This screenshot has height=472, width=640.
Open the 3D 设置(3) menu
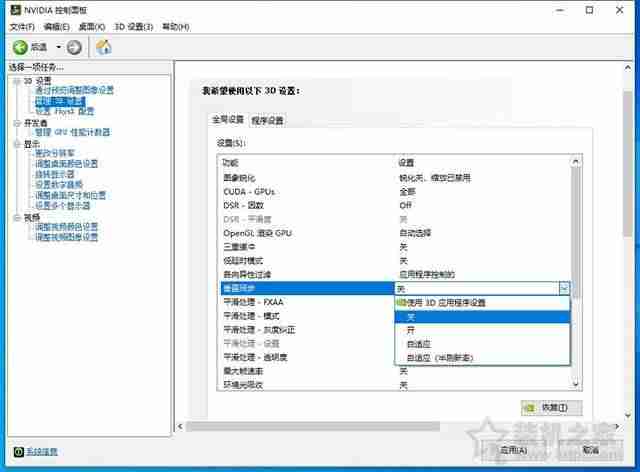pos(133,27)
